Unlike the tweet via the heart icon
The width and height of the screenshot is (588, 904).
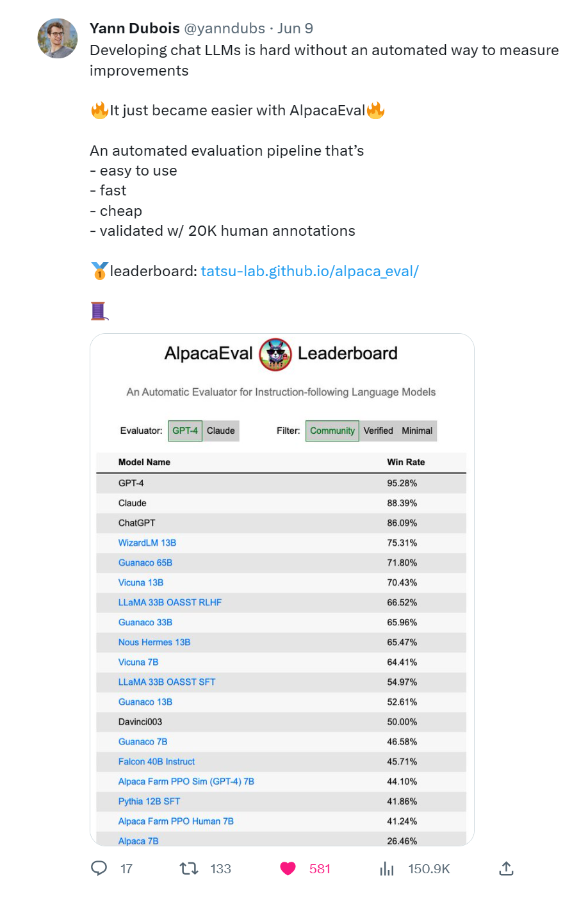[x=288, y=869]
